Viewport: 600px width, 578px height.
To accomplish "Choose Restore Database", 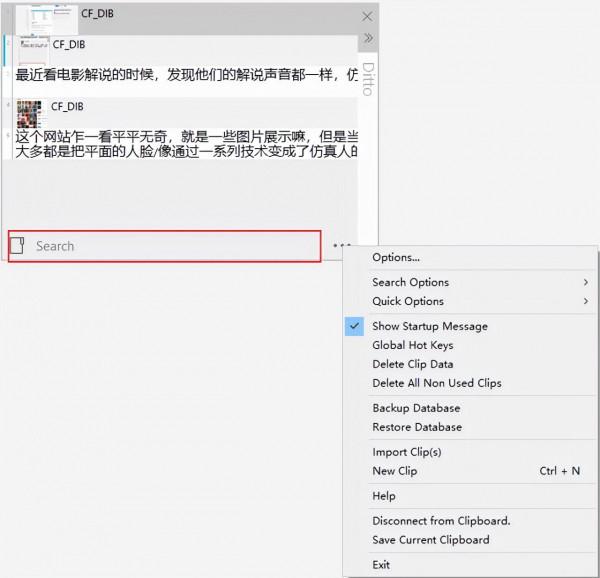I will pos(470,427).
